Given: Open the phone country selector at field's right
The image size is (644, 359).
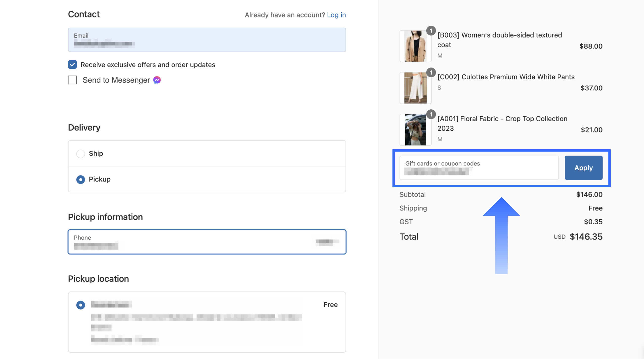Looking at the screenshot, I should click(x=327, y=242).
